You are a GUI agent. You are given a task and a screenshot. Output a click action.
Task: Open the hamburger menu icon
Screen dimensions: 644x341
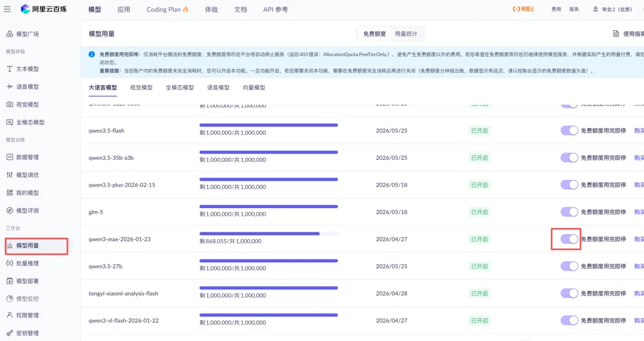click(x=7, y=9)
